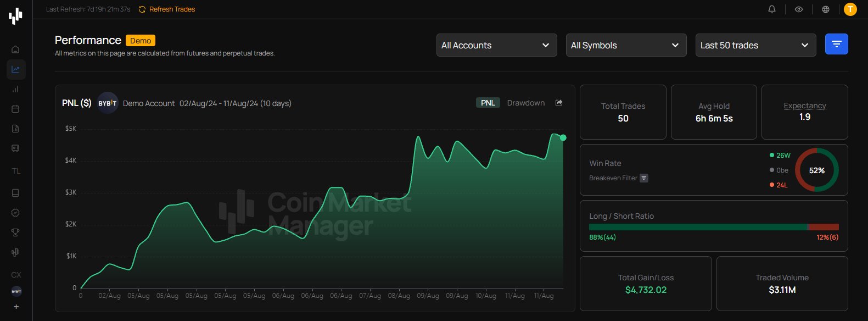Click the Traded Volume $3.11M value

782,290
